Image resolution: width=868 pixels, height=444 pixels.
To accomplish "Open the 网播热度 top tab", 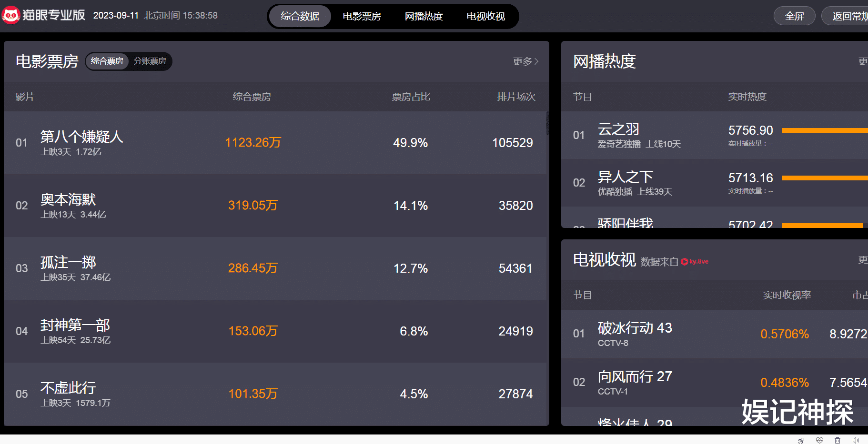I will click(424, 16).
